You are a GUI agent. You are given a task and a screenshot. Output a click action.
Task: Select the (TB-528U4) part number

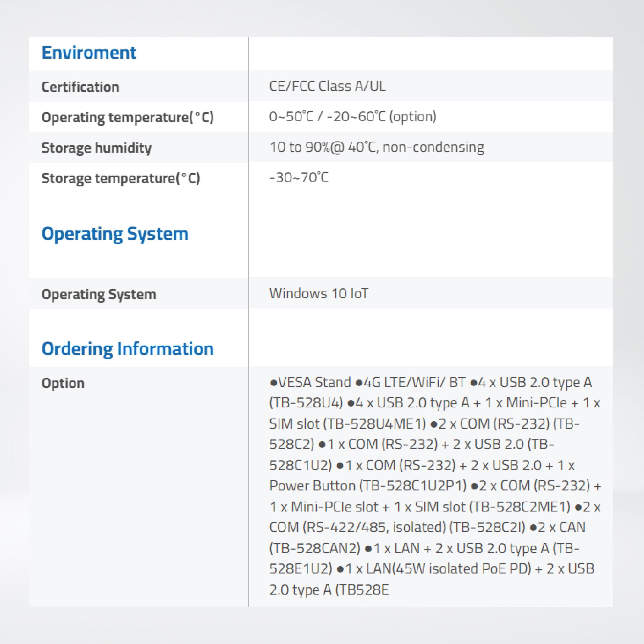coord(306,403)
